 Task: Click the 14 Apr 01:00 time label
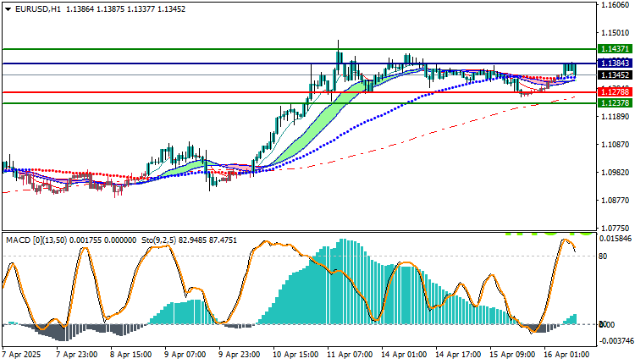click(404, 355)
